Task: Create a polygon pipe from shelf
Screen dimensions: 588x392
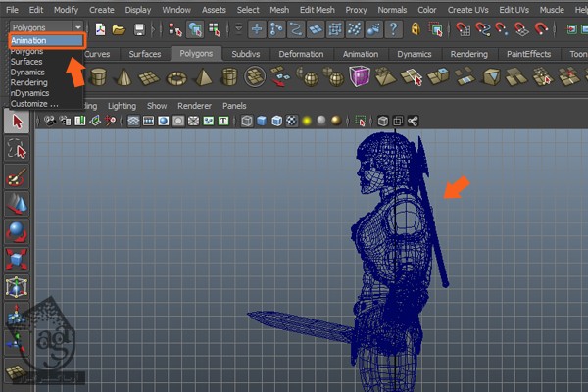Action: [229, 76]
